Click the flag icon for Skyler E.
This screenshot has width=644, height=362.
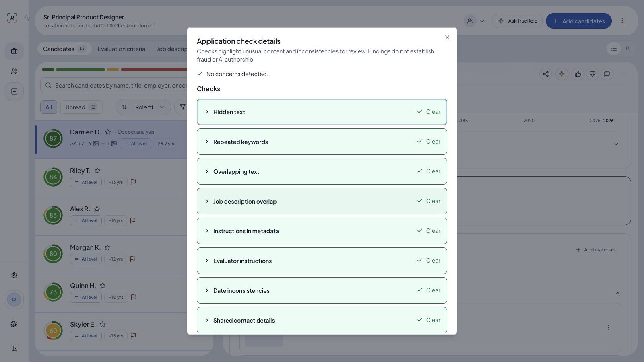click(x=133, y=336)
